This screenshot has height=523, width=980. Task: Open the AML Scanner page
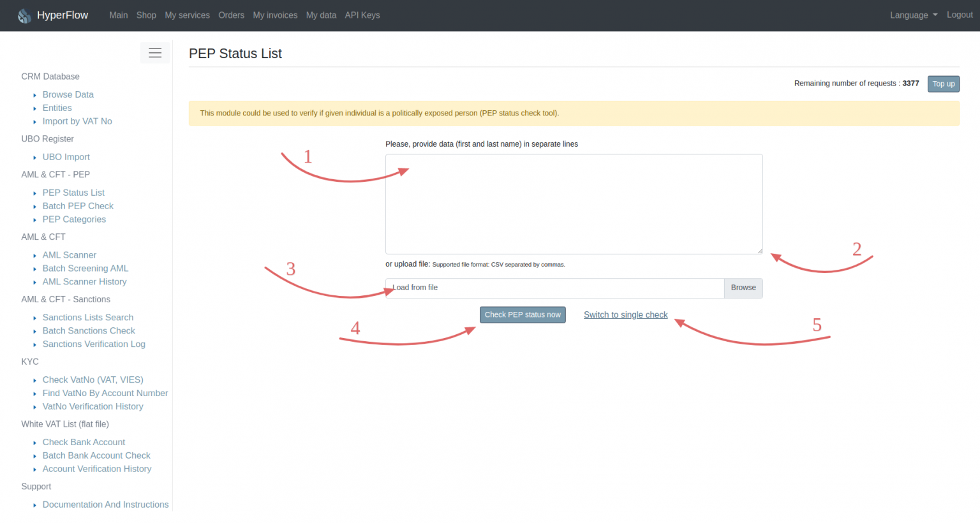[69, 254]
